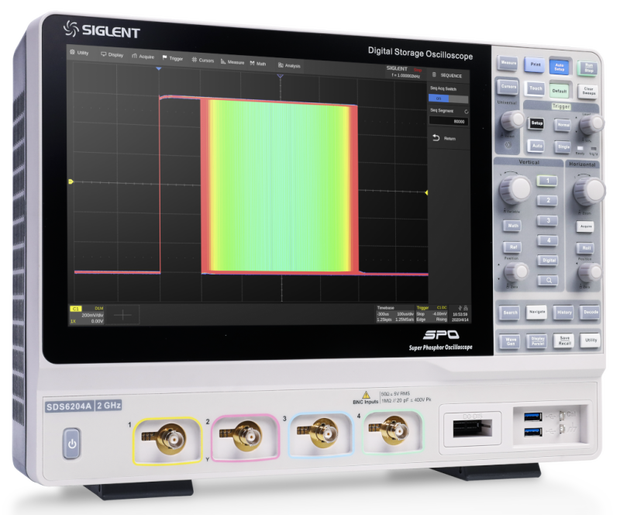Click the Horizontal position knob
The width and height of the screenshot is (620, 515).
pyautogui.click(x=590, y=273)
